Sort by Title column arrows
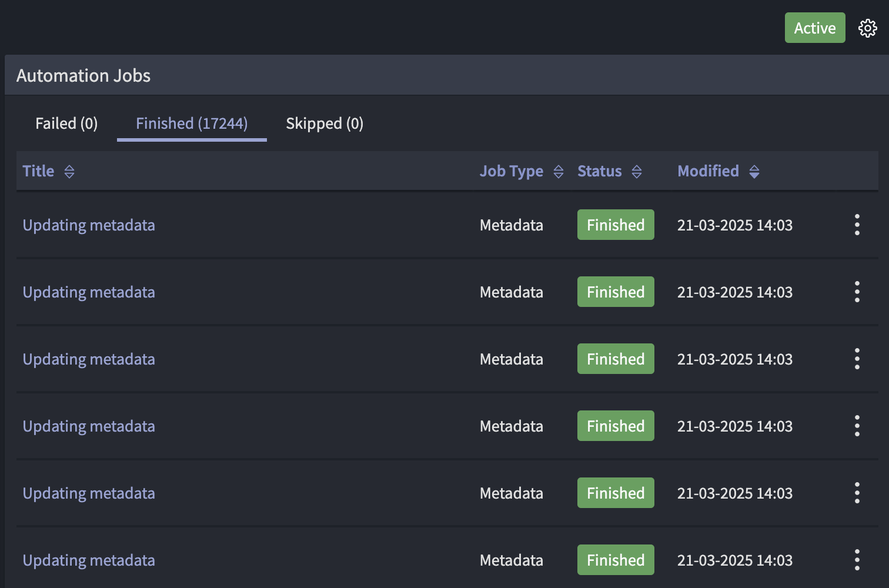Viewport: 889px width, 588px height. (69, 172)
